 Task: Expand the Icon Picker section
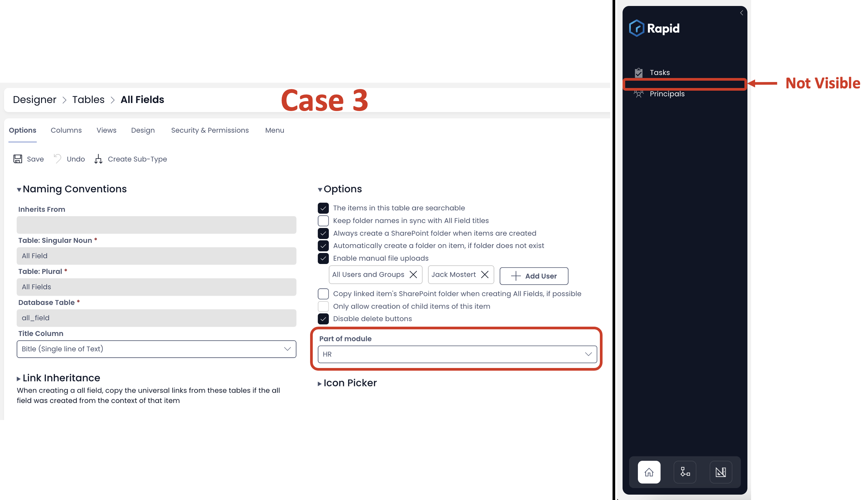(x=319, y=382)
